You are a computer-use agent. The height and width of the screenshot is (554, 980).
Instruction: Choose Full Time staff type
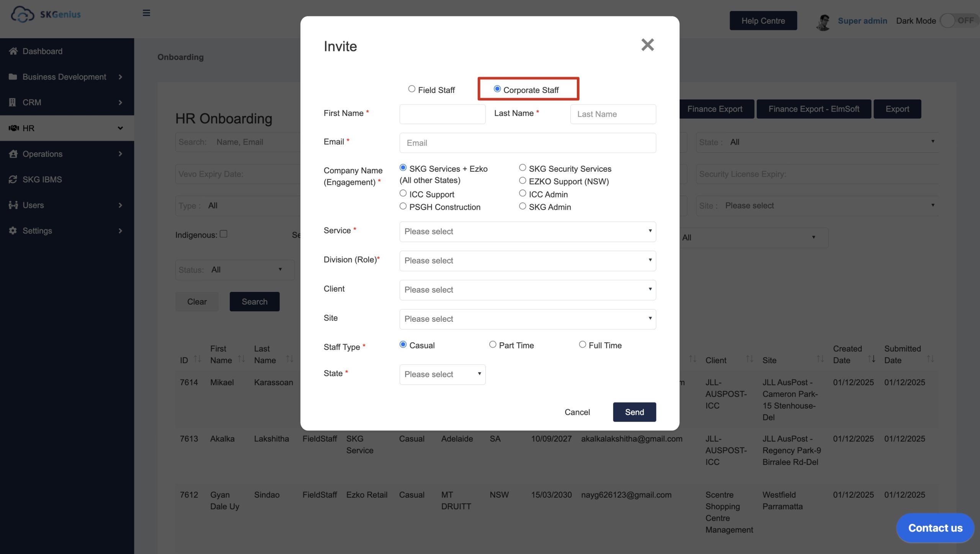(x=582, y=345)
